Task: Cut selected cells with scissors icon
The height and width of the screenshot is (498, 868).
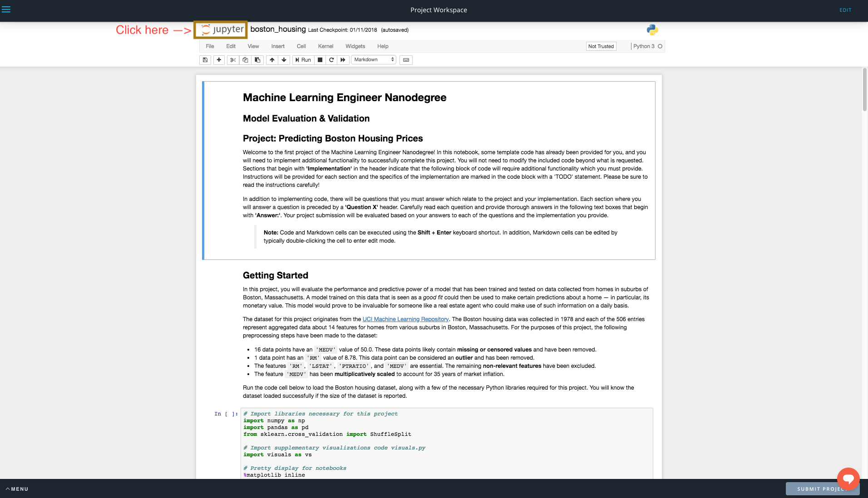Action: coord(233,60)
